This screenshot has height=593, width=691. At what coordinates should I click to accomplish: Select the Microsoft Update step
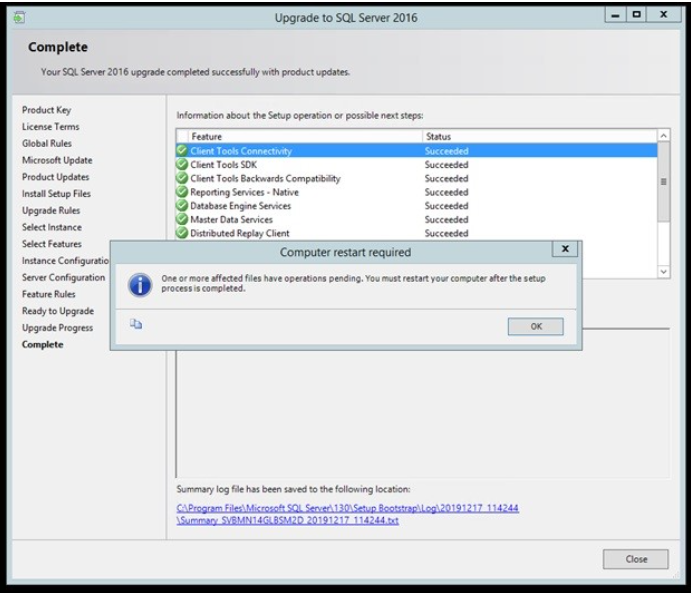click(x=57, y=160)
